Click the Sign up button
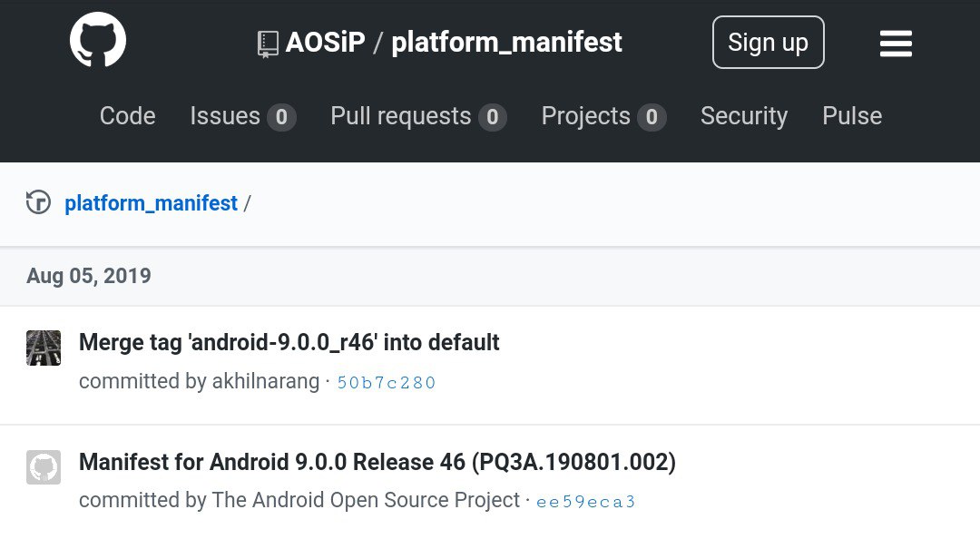 [x=769, y=43]
